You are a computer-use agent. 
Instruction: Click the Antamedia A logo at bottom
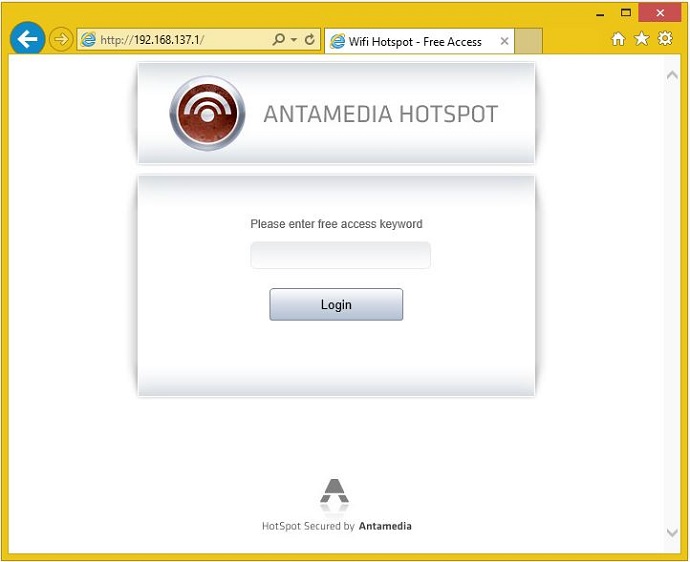coord(334,492)
